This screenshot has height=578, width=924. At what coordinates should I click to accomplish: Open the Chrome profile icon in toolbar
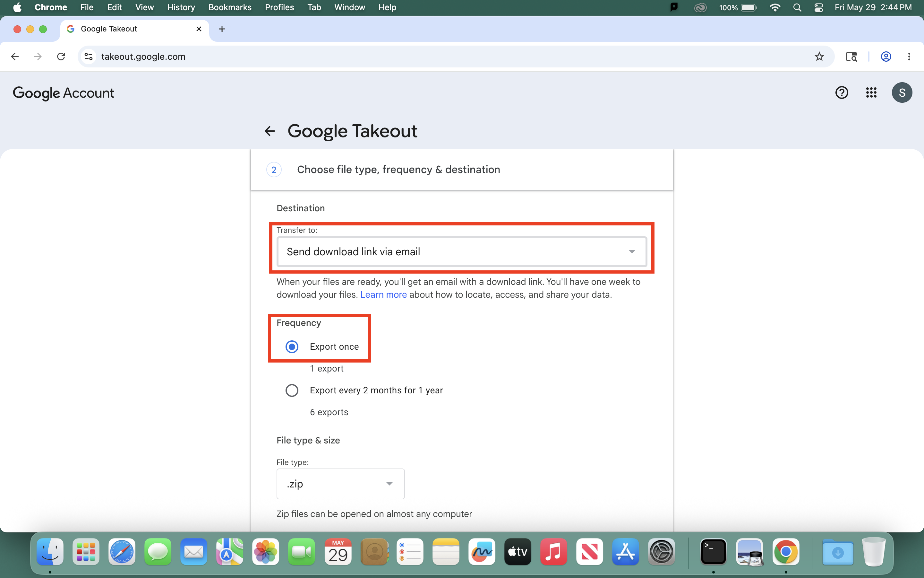[886, 57]
